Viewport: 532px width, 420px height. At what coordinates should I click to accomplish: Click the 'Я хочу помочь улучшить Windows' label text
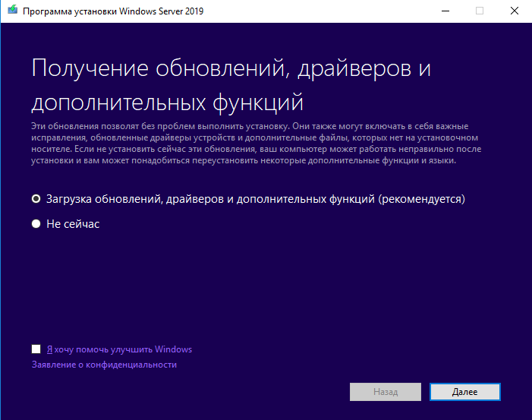119,349
